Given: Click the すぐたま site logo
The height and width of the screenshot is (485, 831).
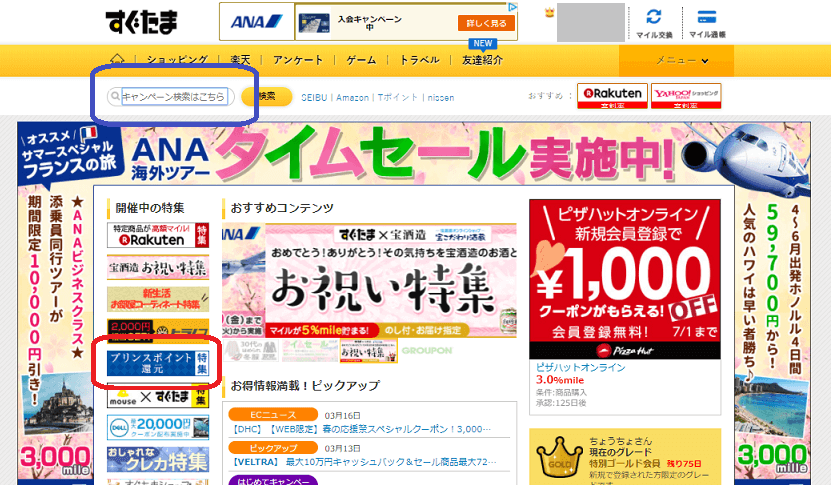Looking at the screenshot, I should click(x=142, y=22).
